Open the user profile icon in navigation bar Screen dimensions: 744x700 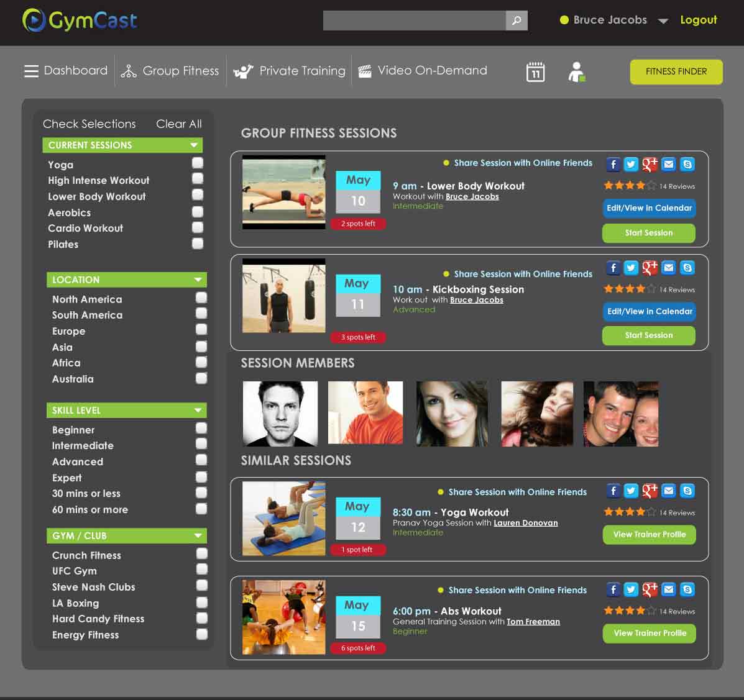pos(577,71)
